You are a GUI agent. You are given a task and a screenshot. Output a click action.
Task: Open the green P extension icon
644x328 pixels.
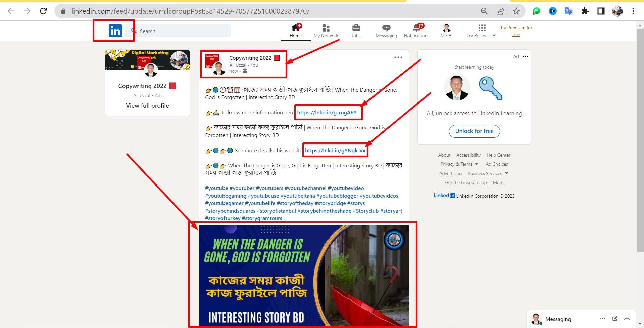point(536,11)
